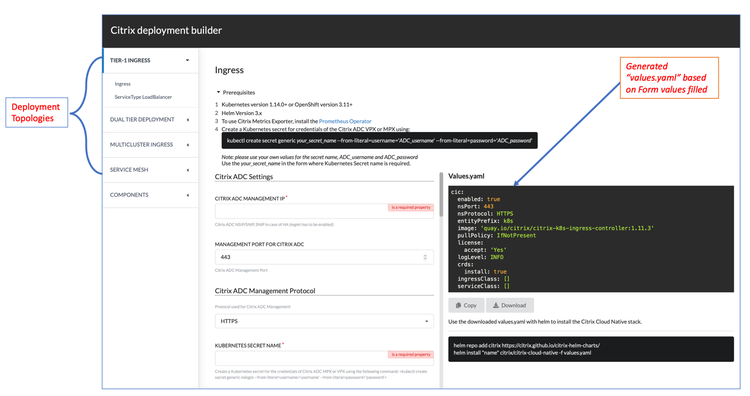Click the 'logLevel: INFO' yaml line

pyautogui.click(x=480, y=257)
